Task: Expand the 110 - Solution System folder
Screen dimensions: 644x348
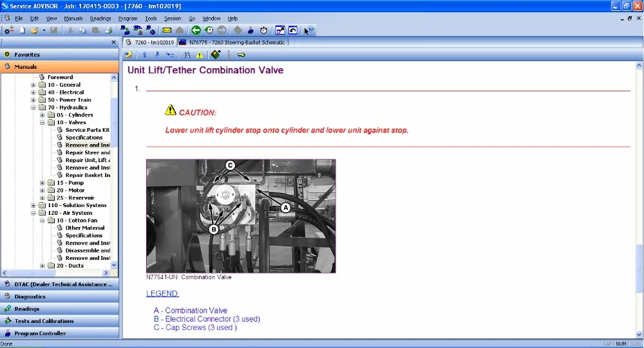Action: [x=33, y=205]
